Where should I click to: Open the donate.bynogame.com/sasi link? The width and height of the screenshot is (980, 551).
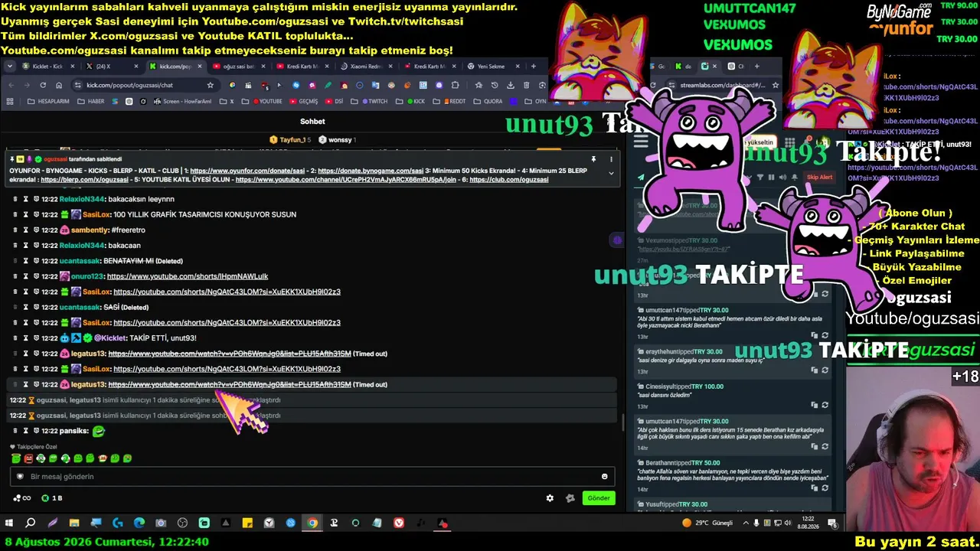pyautogui.click(x=371, y=171)
